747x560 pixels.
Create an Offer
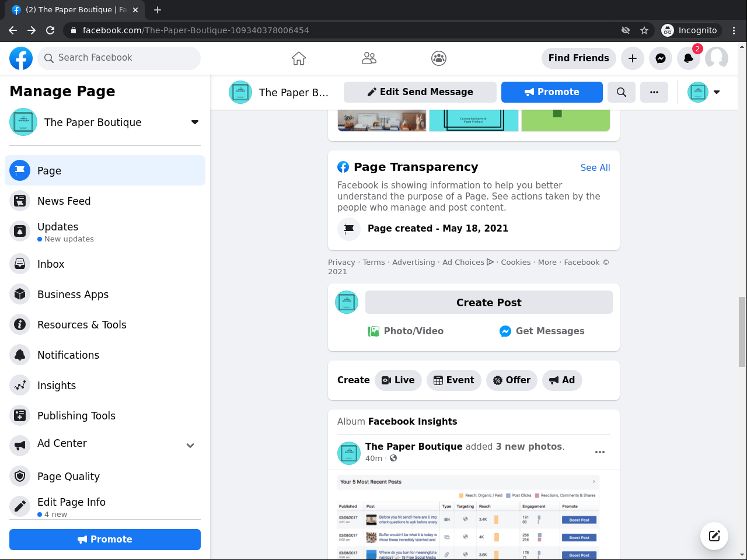pos(512,380)
